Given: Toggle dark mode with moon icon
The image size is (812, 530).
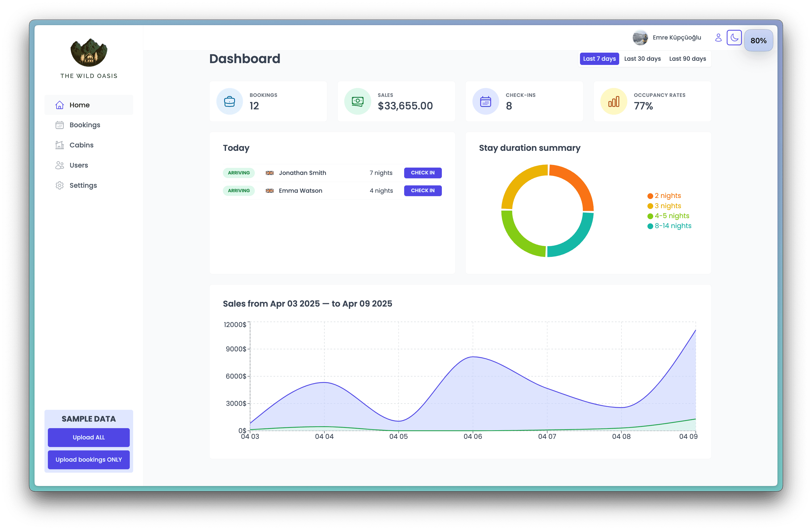Looking at the screenshot, I should point(734,37).
